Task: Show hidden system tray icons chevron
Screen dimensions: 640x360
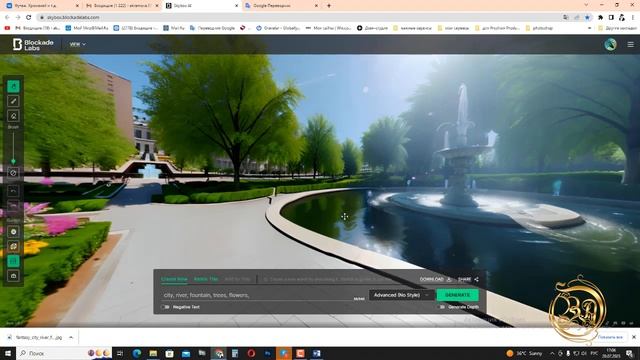Action: (x=552, y=353)
